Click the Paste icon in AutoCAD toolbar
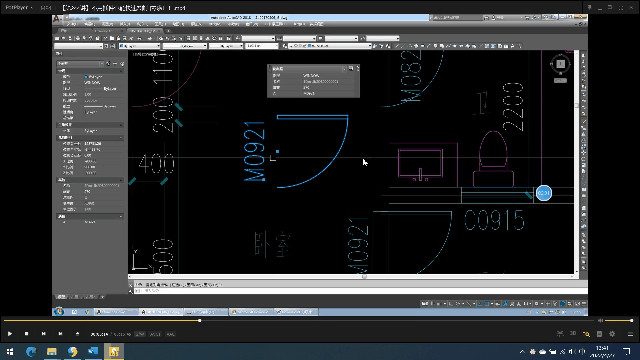This screenshot has width=640, height=360. (118, 38)
